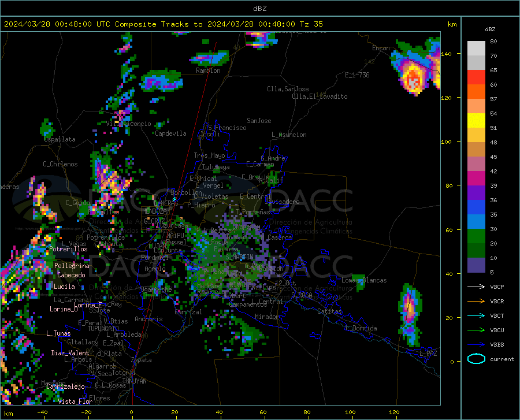The height and width of the screenshot is (420, 520).
Task: Click the cyan VBCT arrow in the legend
Action: point(476,315)
